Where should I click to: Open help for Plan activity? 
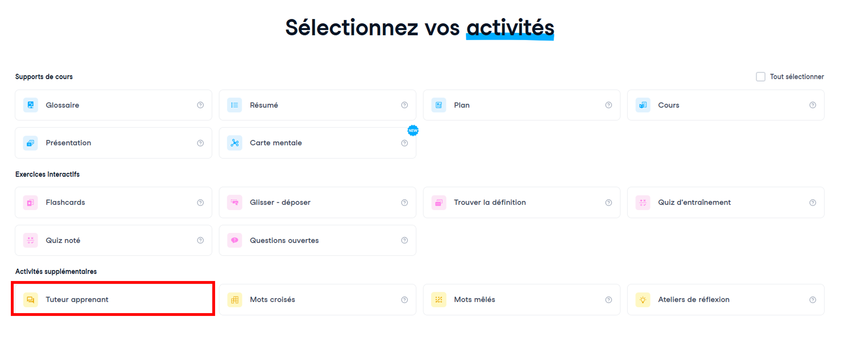pyautogui.click(x=608, y=105)
